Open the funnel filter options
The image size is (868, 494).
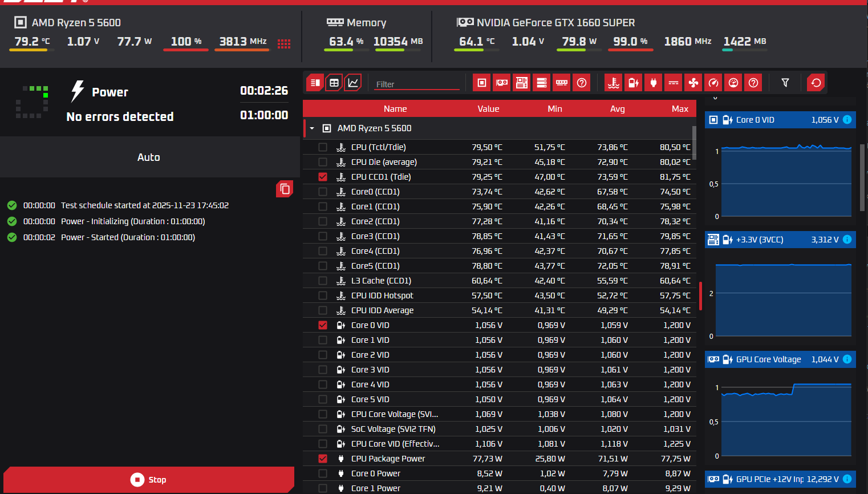[785, 83]
